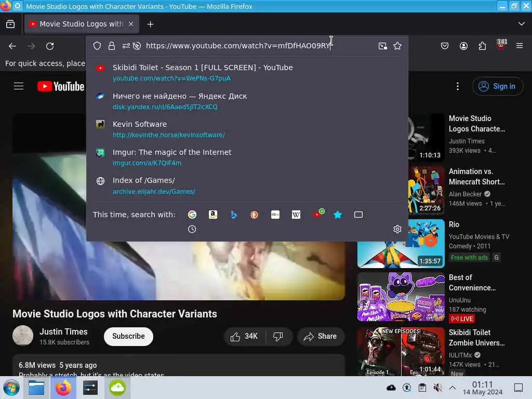Open the YouTube guide hamburger menu
Viewport: 532px width, 399px height.
[19, 86]
